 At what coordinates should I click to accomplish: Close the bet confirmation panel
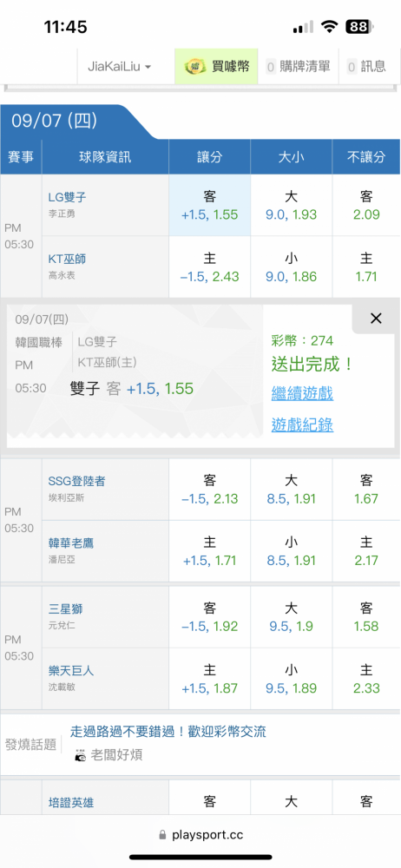coord(376,319)
